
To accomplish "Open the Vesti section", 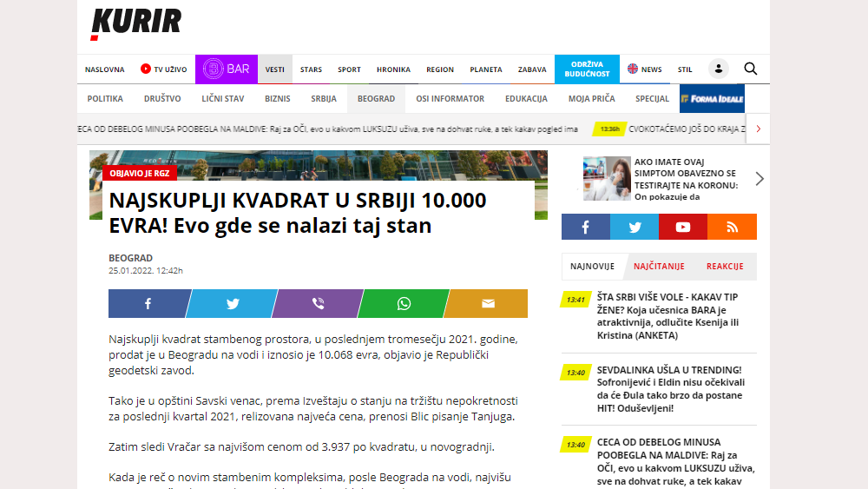I will (x=274, y=69).
